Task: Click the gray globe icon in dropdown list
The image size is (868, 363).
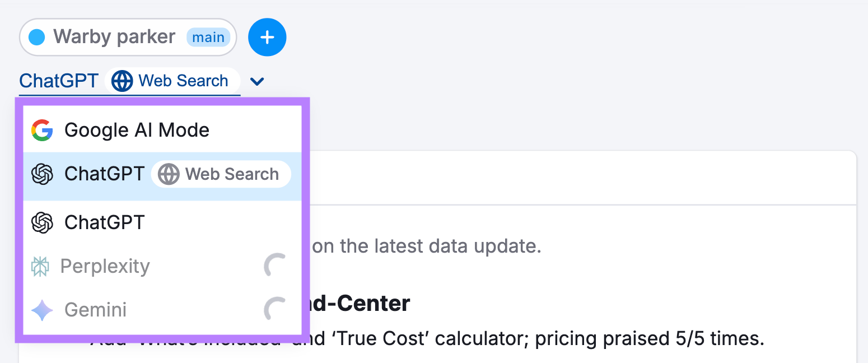Action: point(168,174)
